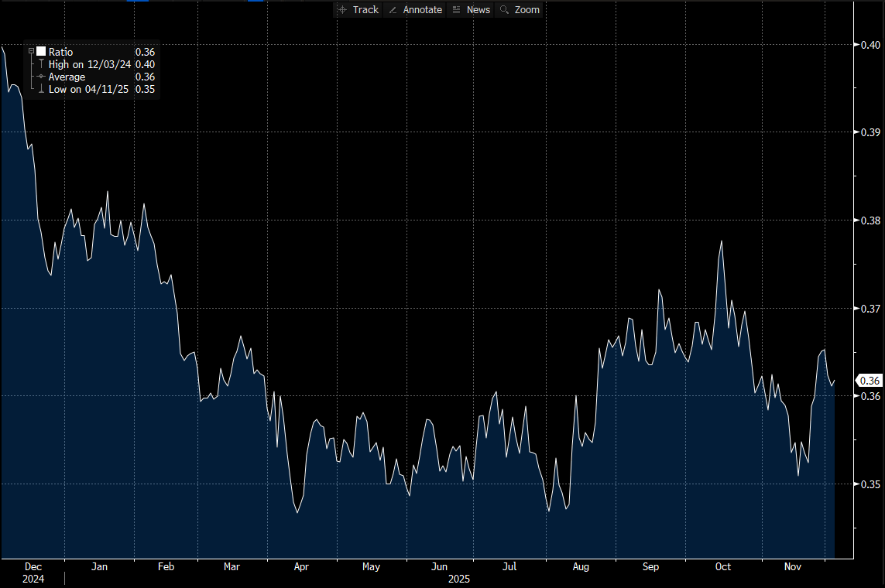The width and height of the screenshot is (885, 588).
Task: Select the Zoom magnifier tool
Action: coord(520,9)
